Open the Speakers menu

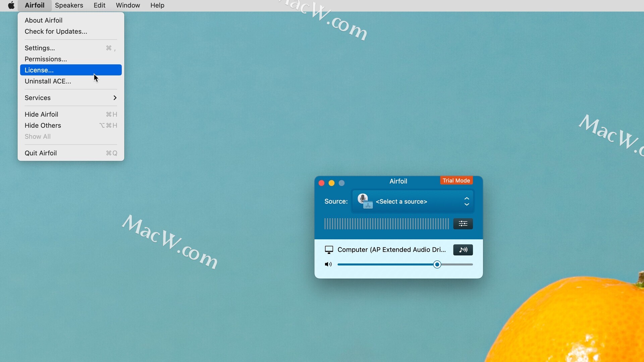pyautogui.click(x=69, y=5)
